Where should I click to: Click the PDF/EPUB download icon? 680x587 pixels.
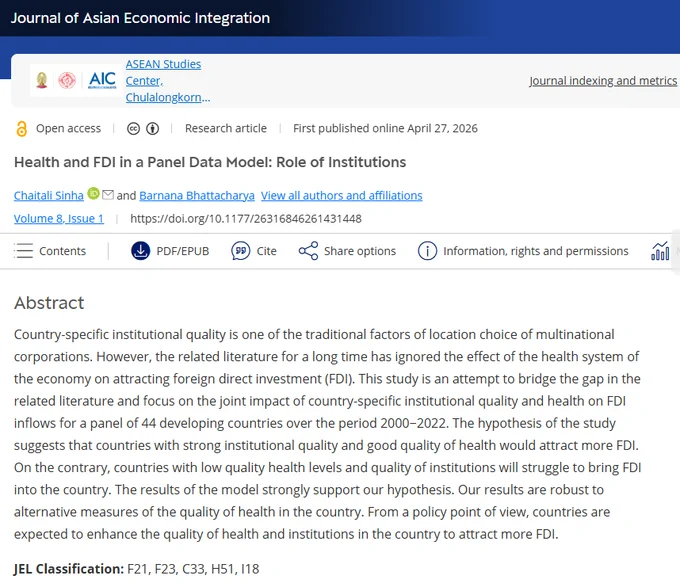pos(141,251)
